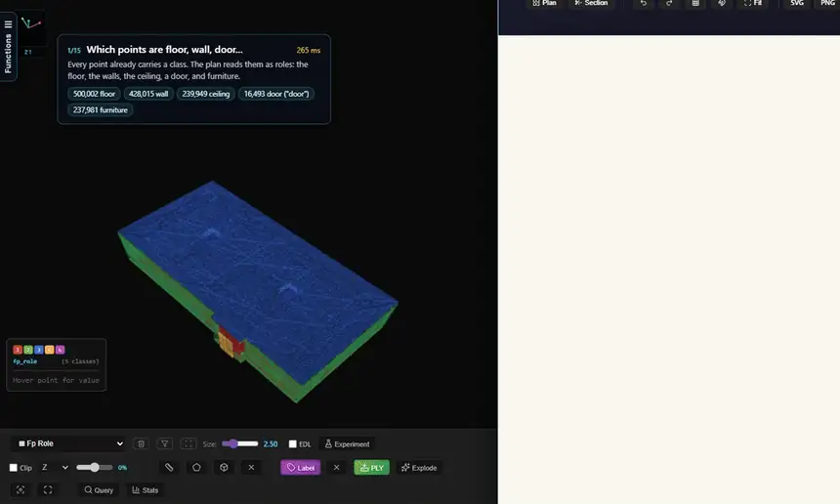Click the vertical Functions sidebar label
The height and width of the screenshot is (504, 840).
click(x=8, y=53)
